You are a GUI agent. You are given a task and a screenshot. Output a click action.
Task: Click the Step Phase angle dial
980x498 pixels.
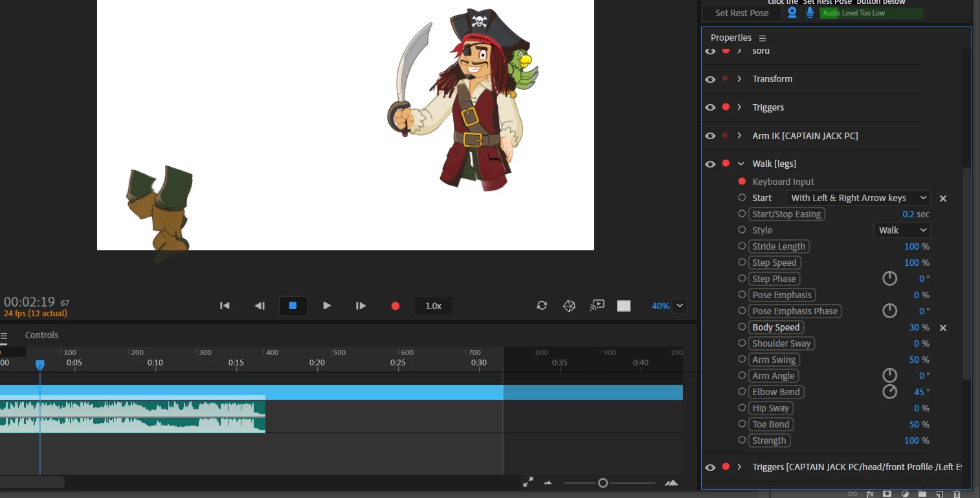coord(890,279)
